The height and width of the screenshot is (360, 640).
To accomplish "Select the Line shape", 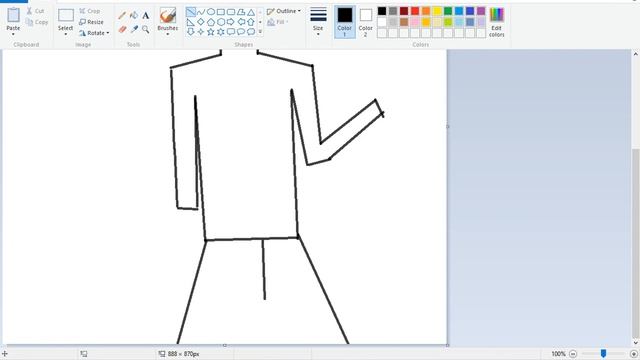I will (x=191, y=12).
